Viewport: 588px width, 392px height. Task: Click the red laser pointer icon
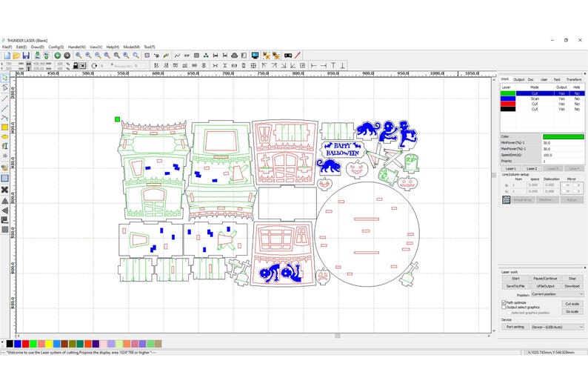(x=298, y=56)
